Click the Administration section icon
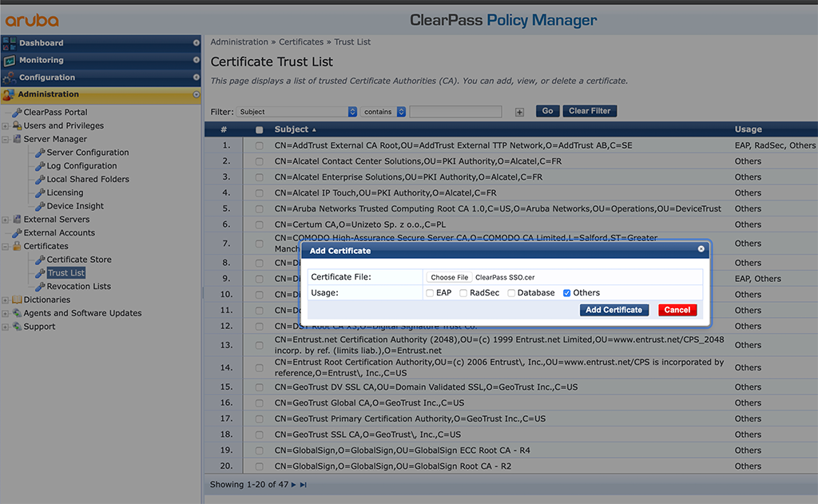 (8, 94)
